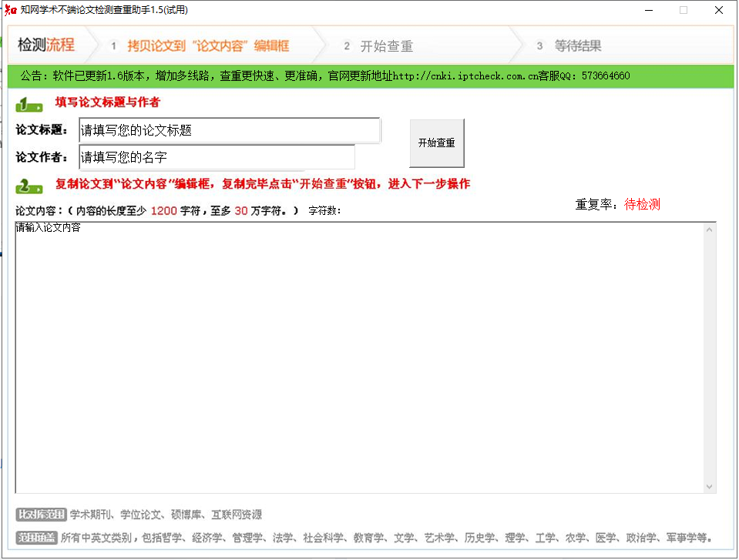The image size is (739, 560).
Task: Click the scrollbar down arrow of content box
Action: [x=709, y=487]
